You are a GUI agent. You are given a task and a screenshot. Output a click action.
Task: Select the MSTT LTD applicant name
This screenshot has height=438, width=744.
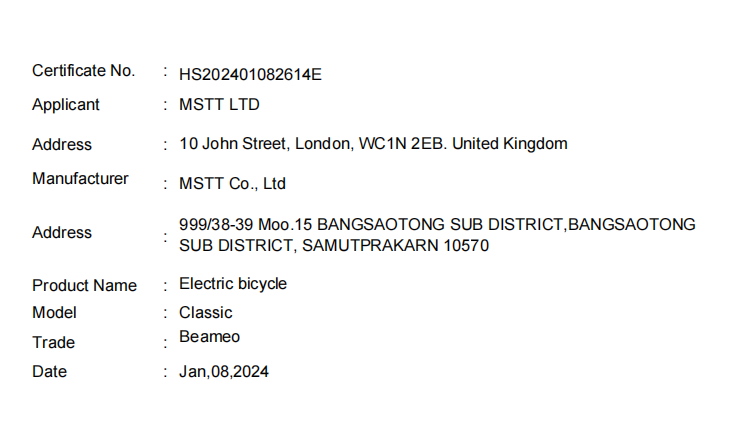tap(220, 104)
